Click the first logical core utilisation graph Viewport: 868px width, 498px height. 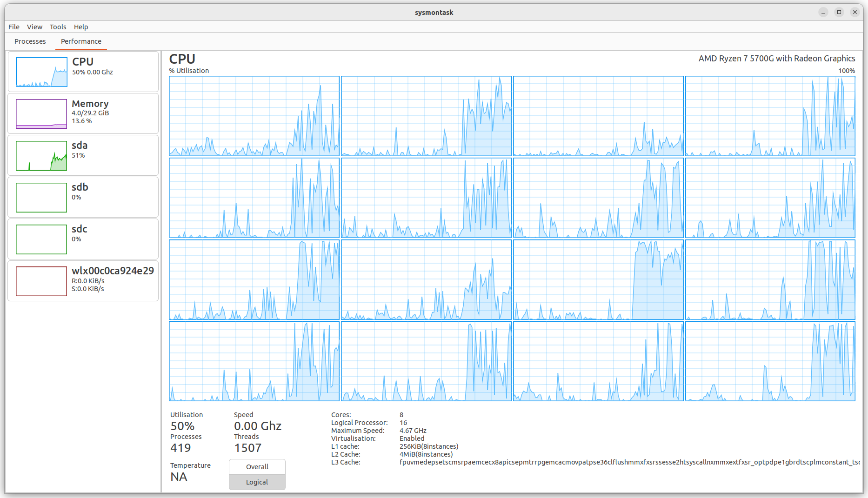point(254,116)
